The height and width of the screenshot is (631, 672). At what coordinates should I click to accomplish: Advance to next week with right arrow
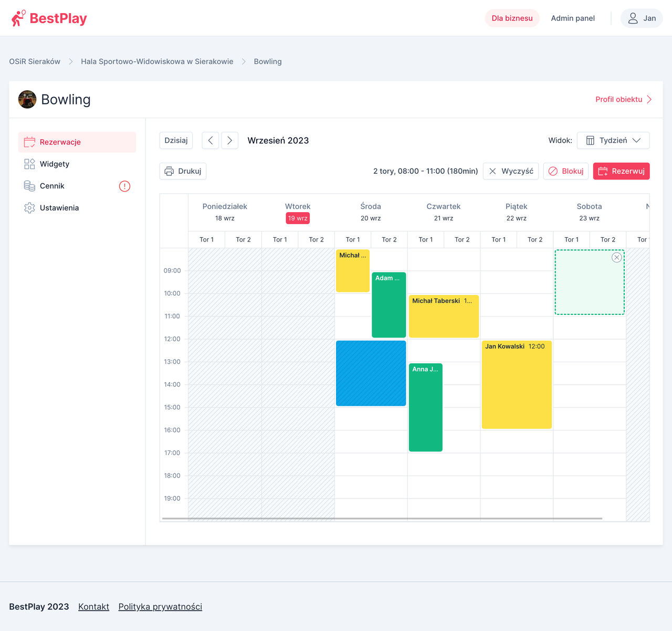pyautogui.click(x=230, y=141)
